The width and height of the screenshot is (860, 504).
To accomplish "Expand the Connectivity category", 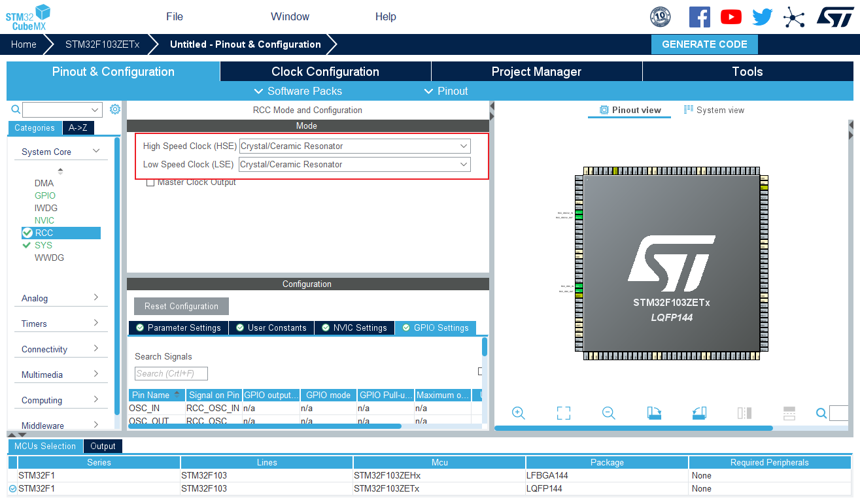I will tap(96, 348).
